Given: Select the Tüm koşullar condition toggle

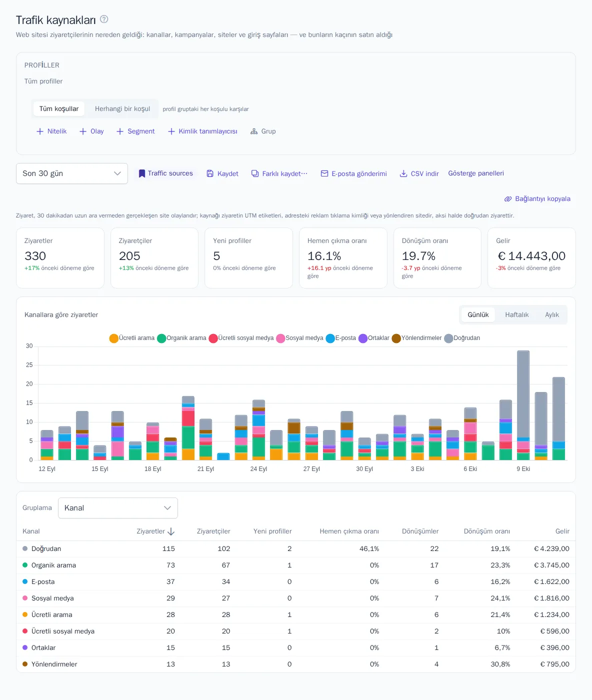Looking at the screenshot, I should [x=59, y=109].
